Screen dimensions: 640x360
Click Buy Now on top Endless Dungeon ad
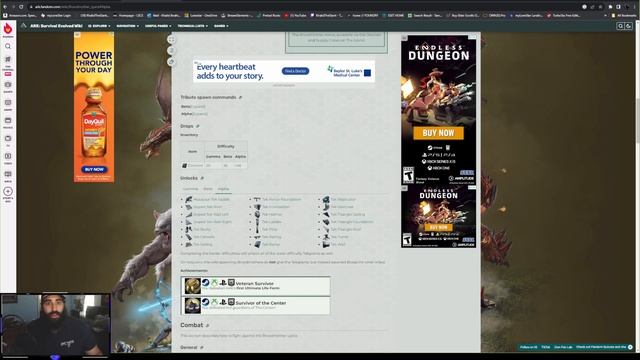pyautogui.click(x=438, y=133)
